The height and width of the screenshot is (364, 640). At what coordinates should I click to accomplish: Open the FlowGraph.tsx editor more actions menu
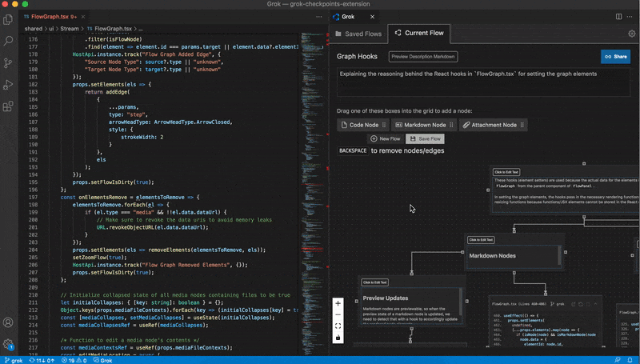pyautogui.click(x=318, y=17)
